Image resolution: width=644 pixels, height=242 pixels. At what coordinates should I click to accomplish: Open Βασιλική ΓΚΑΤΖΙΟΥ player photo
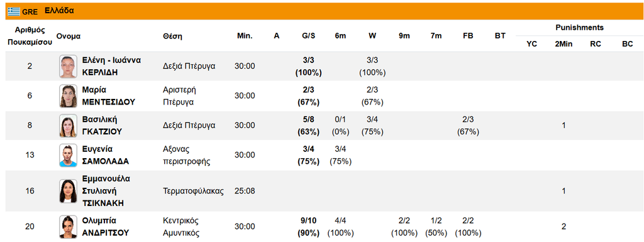coord(68,125)
